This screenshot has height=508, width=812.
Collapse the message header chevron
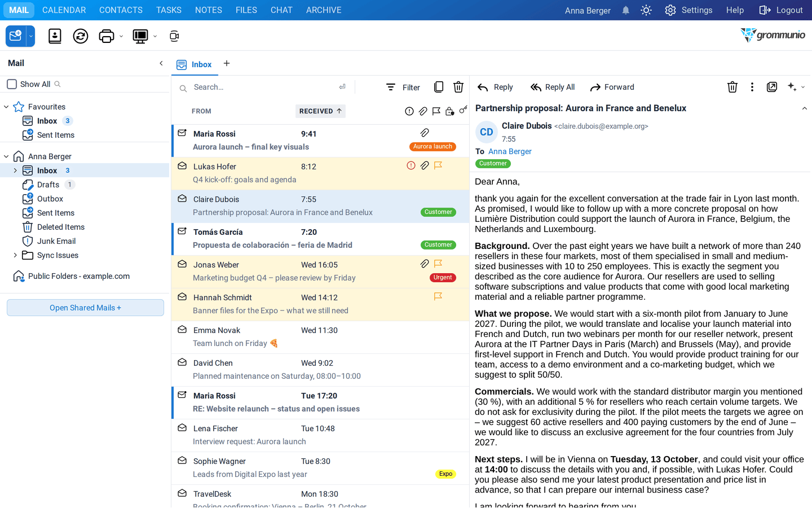(x=805, y=108)
